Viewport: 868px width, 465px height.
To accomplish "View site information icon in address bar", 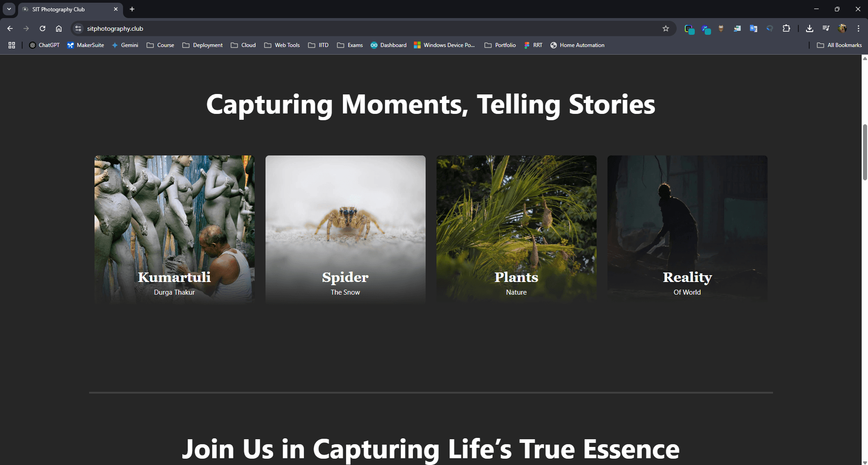I will tap(78, 28).
